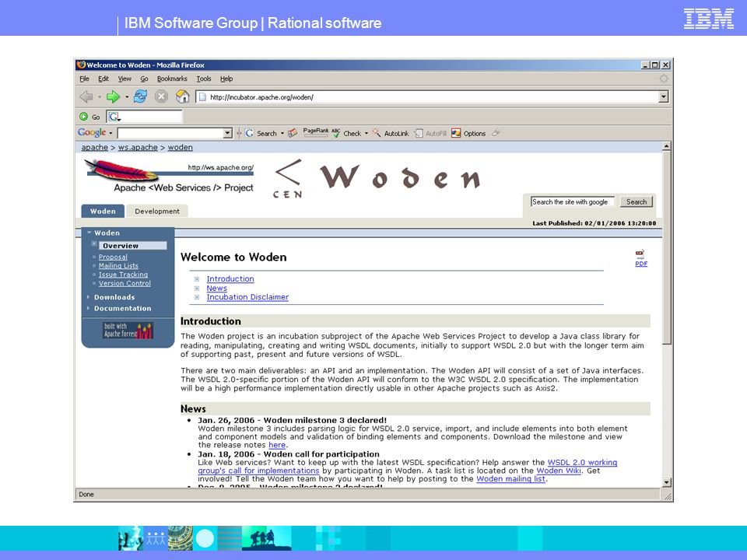
Task: Jump to the News section link
Action: point(217,288)
